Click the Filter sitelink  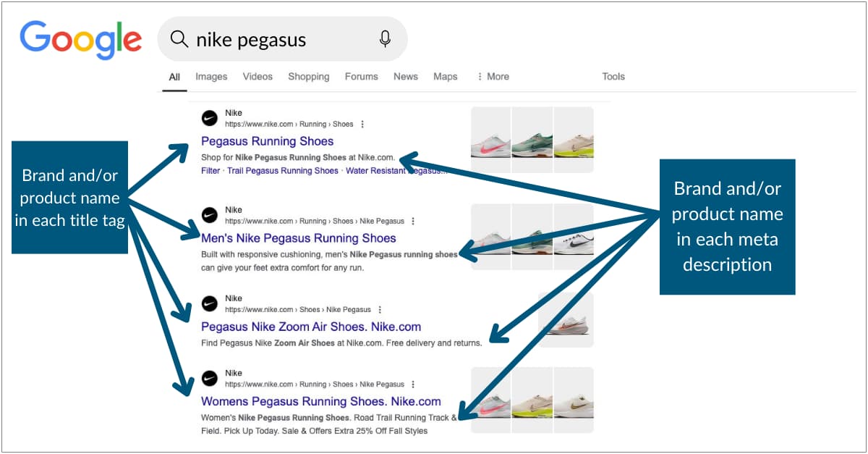coord(210,170)
